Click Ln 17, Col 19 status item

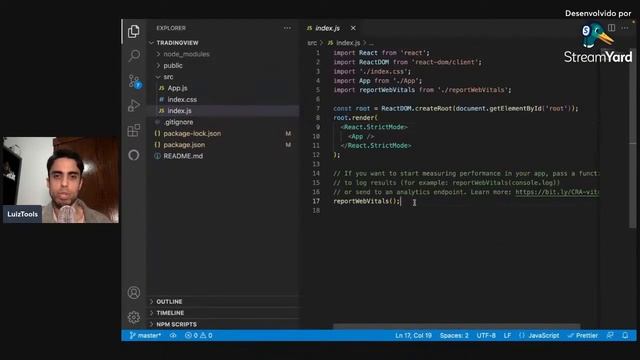coord(413,336)
